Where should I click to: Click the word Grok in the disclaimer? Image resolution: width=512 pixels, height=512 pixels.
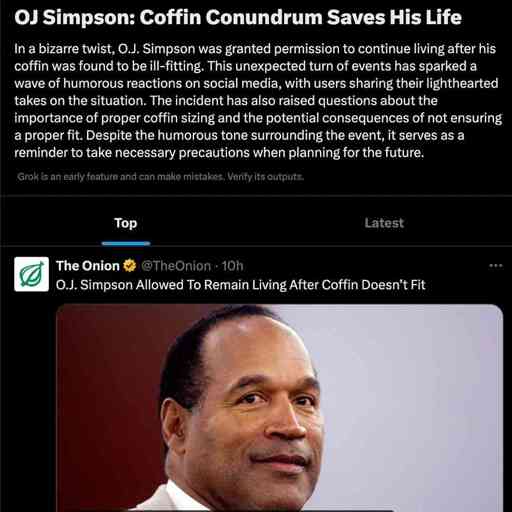[28, 176]
